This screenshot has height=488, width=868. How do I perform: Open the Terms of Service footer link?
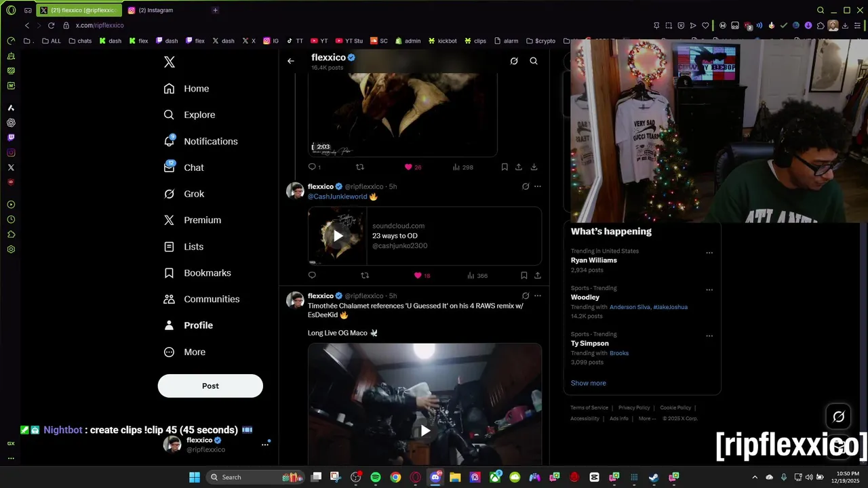click(x=589, y=408)
